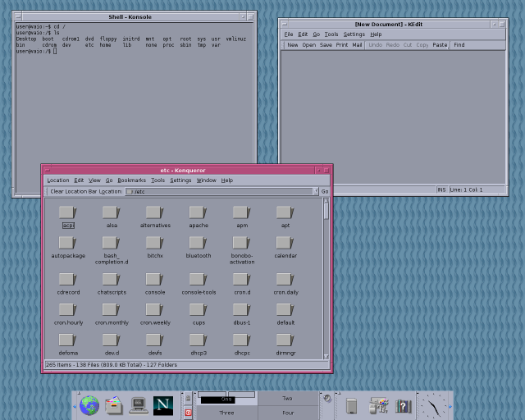Open KEdit File menu
The height and width of the screenshot is (420, 525).
tap(289, 34)
